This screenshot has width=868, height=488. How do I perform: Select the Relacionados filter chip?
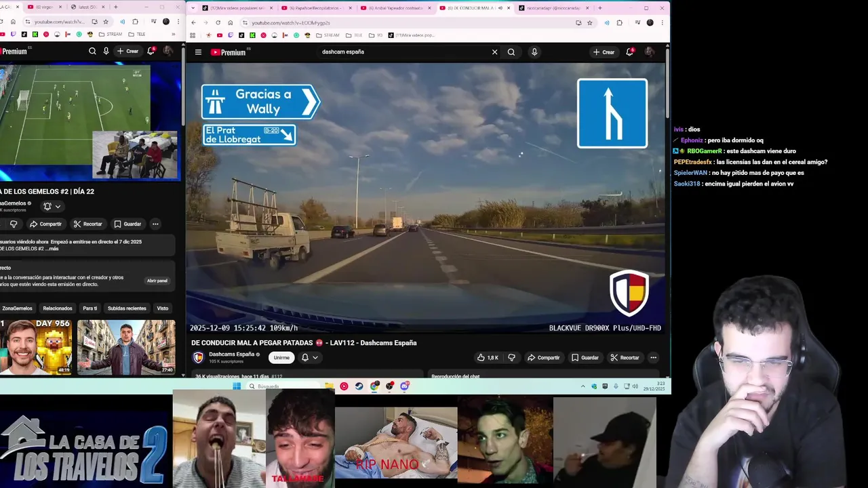click(58, 308)
